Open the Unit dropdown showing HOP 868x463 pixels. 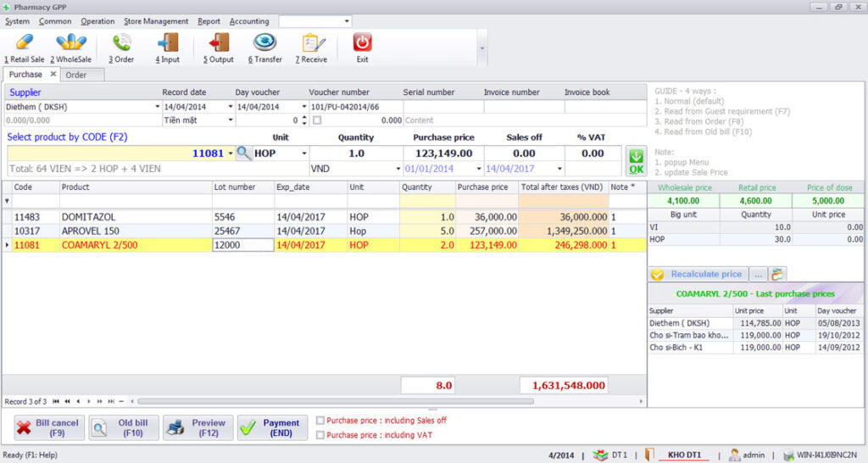tap(304, 153)
